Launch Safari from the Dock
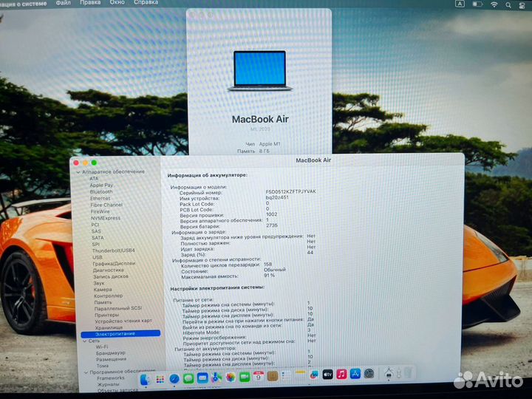532x399 pixels. 174,378
